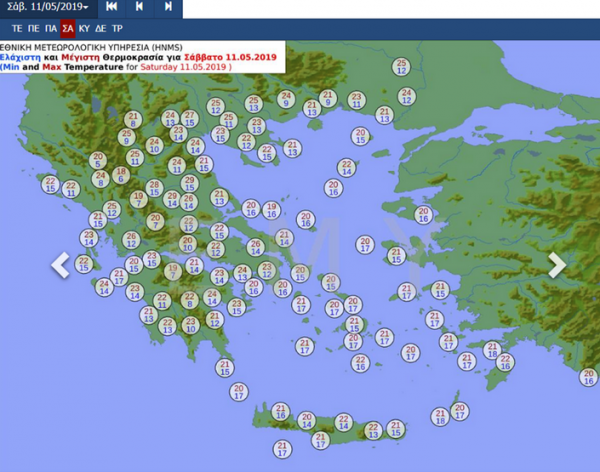Select the ΤΡ day tab
Screen dimensions: 600x472
[117, 29]
